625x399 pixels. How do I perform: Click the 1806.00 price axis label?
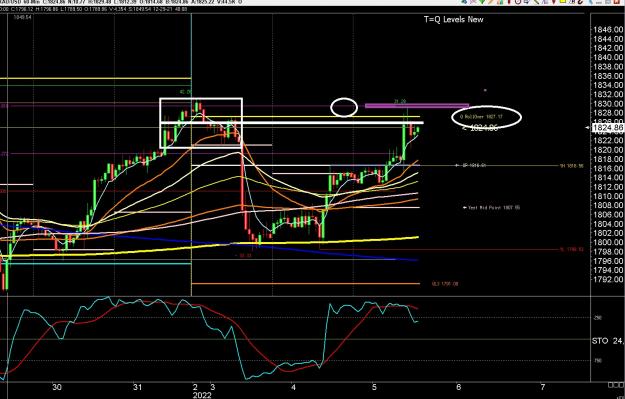point(608,214)
